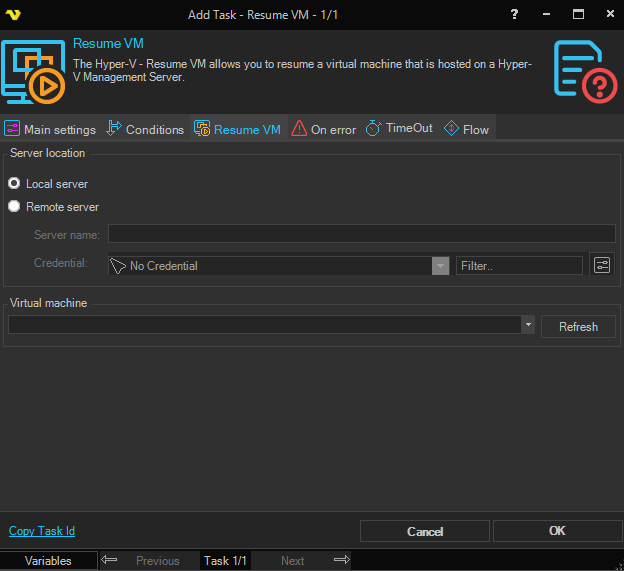Expand the Virtual machine dropdown list
624x571 pixels.
[x=528, y=326]
